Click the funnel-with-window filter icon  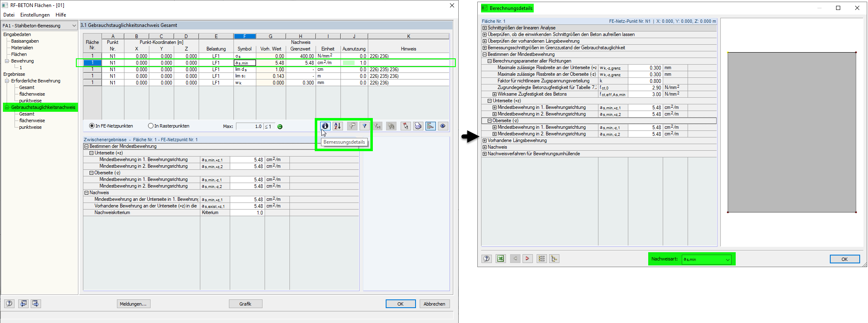pyautogui.click(x=352, y=126)
